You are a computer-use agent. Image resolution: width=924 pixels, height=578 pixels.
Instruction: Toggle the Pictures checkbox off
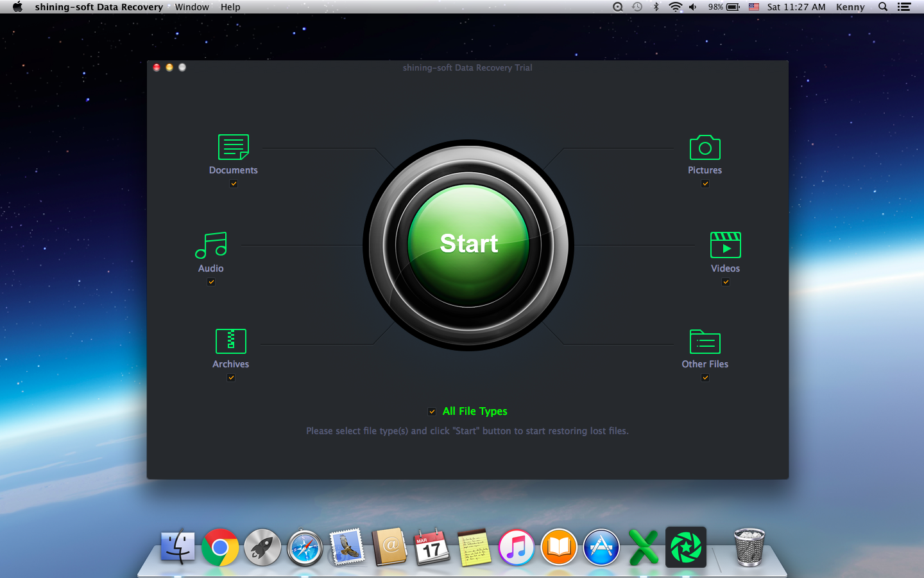tap(705, 184)
